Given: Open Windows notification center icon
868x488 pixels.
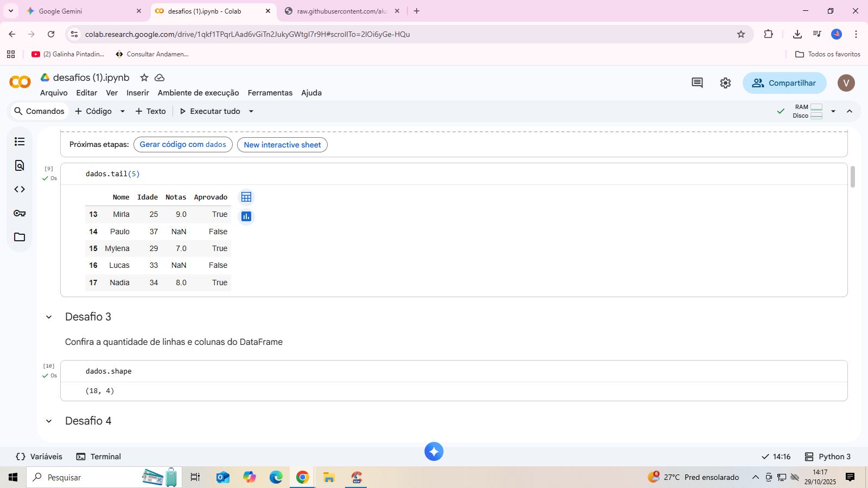Looking at the screenshot, I should coord(850,477).
